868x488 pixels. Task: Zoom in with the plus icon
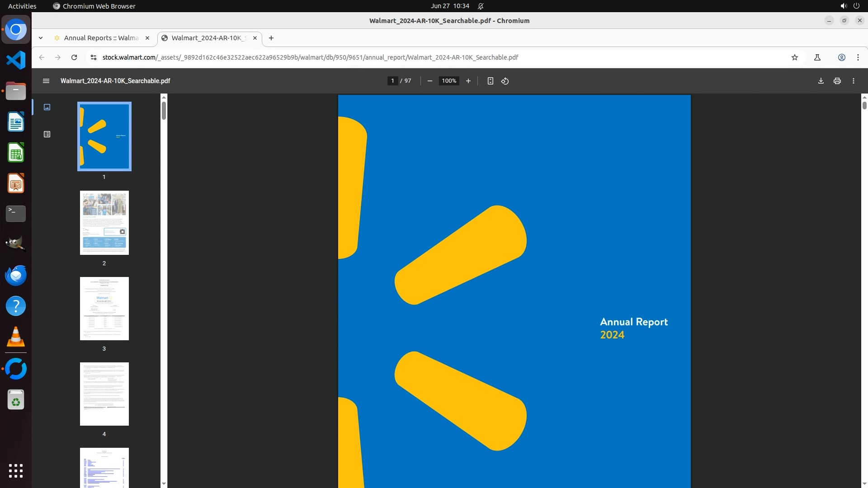468,81
